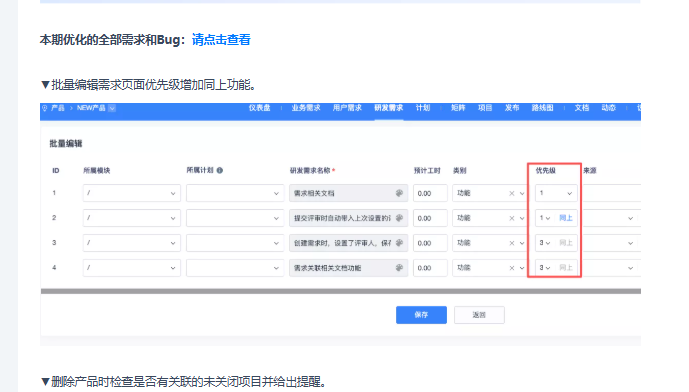Switch to the 仪表盘 tab
The image size is (689, 392).
[x=259, y=108]
